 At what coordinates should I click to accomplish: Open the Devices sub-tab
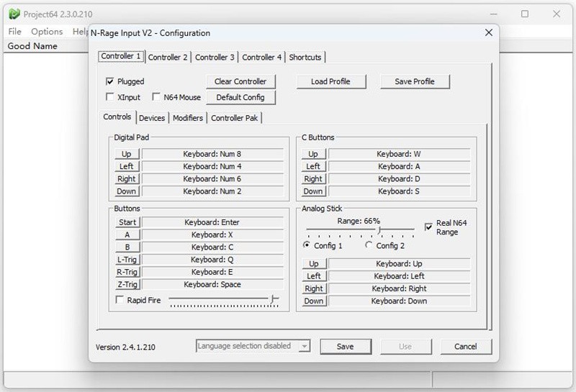pyautogui.click(x=152, y=118)
